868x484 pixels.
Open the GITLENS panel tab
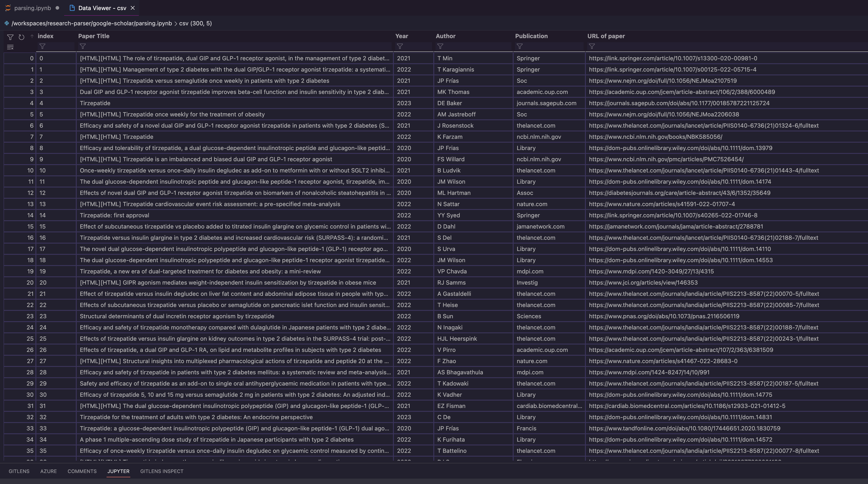(19, 471)
